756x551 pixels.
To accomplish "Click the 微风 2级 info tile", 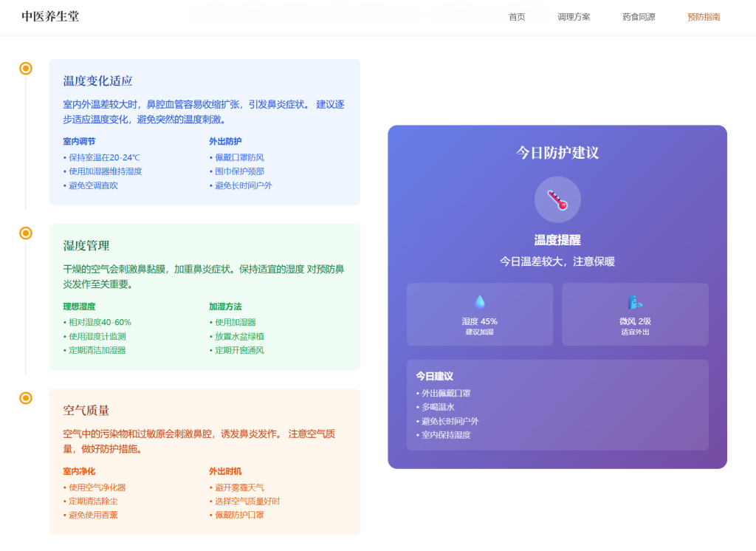I will (635, 315).
